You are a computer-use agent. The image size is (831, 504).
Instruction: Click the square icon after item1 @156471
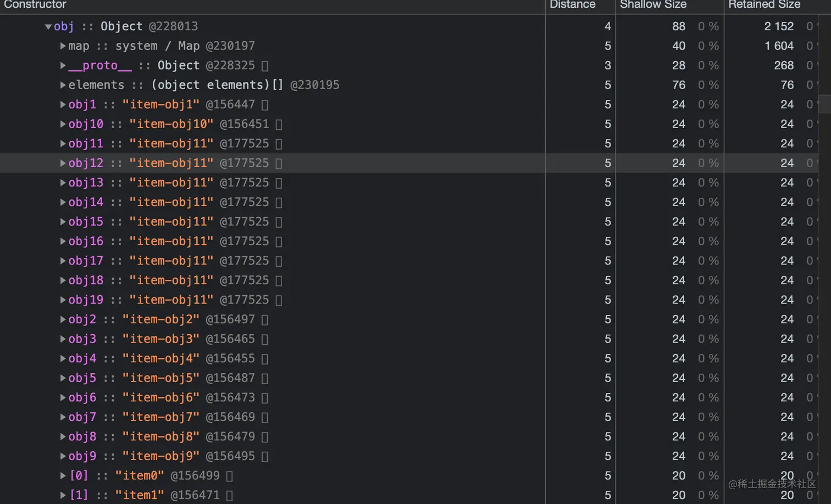click(x=230, y=495)
